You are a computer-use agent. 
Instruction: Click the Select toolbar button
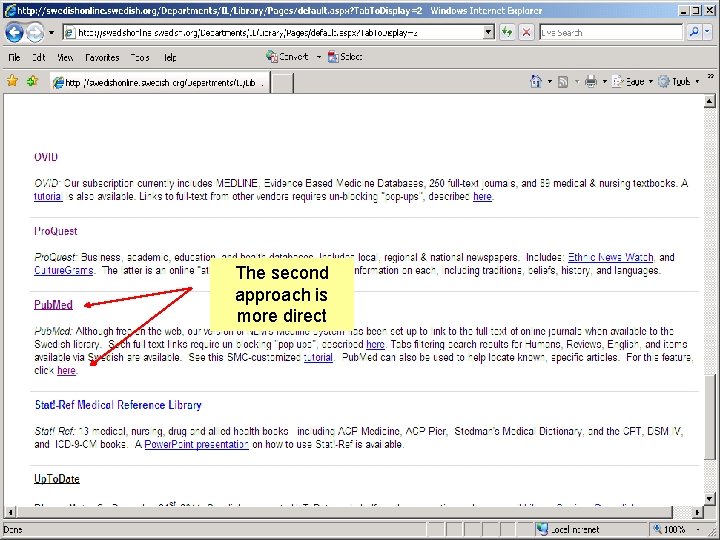[x=345, y=57]
